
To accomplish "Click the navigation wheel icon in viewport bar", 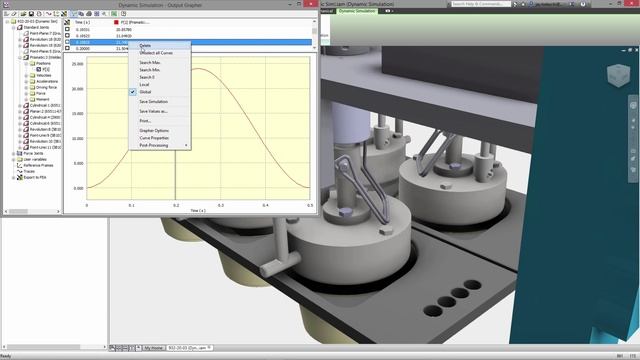I will [x=633, y=105].
